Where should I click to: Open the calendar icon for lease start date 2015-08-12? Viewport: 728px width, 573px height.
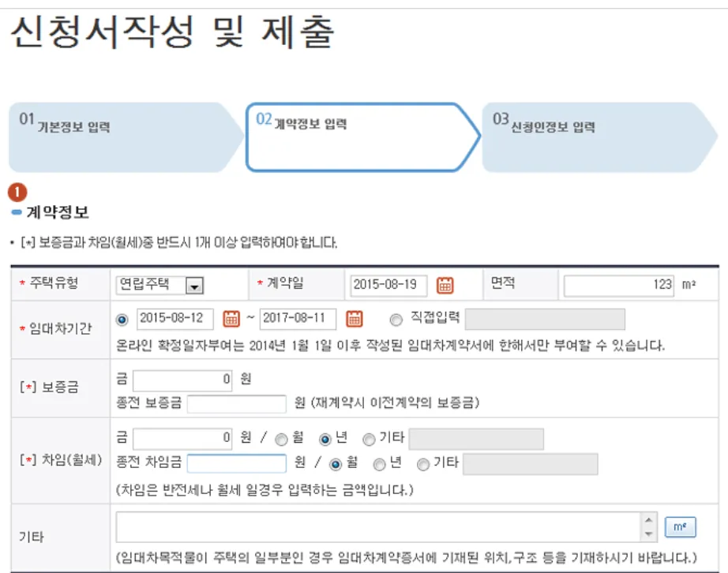(x=231, y=319)
